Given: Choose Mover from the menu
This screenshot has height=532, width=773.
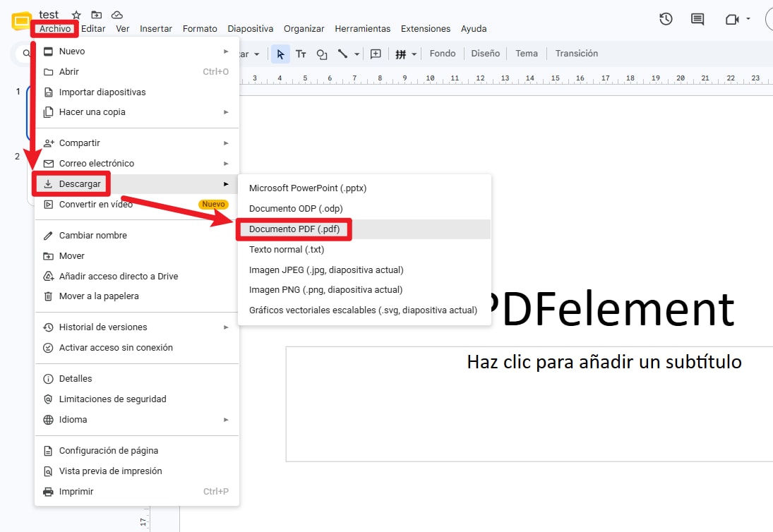Looking at the screenshot, I should click(x=136, y=255).
